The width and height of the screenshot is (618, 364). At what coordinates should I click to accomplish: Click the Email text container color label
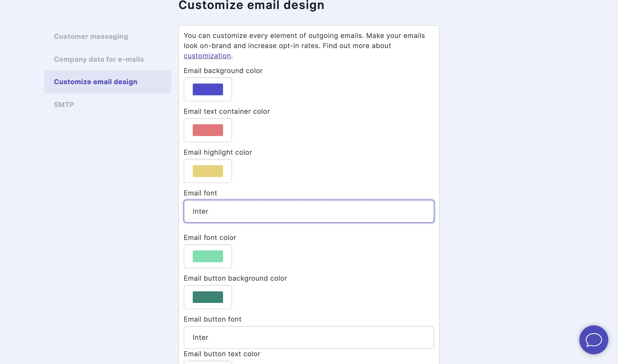[227, 112]
